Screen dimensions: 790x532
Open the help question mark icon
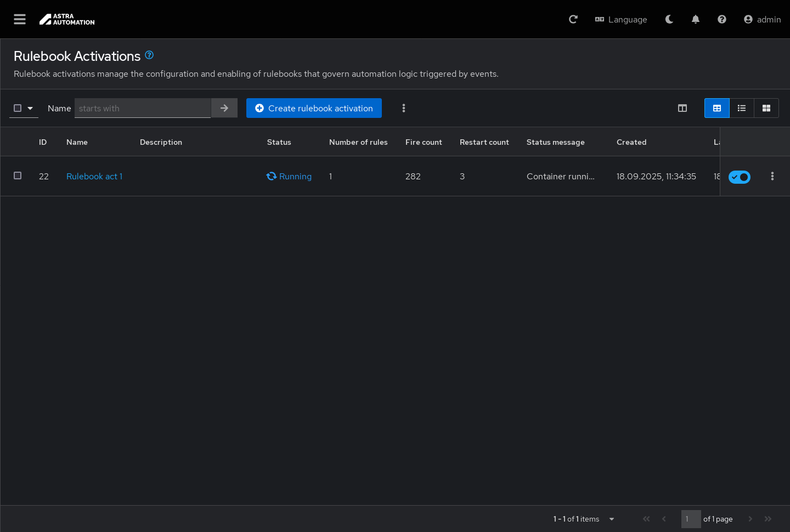pyautogui.click(x=722, y=19)
